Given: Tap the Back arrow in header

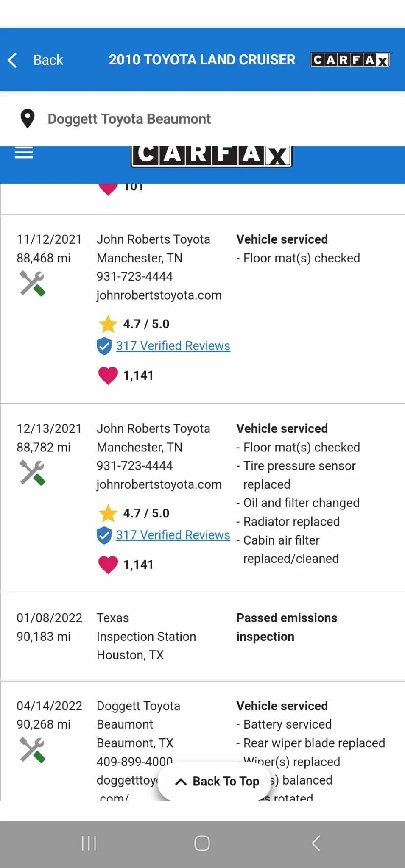Looking at the screenshot, I should (x=13, y=60).
